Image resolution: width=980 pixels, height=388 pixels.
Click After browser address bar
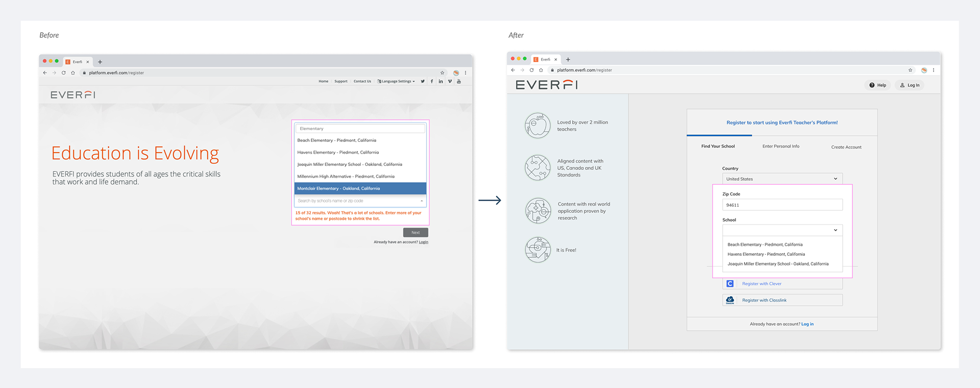click(730, 70)
